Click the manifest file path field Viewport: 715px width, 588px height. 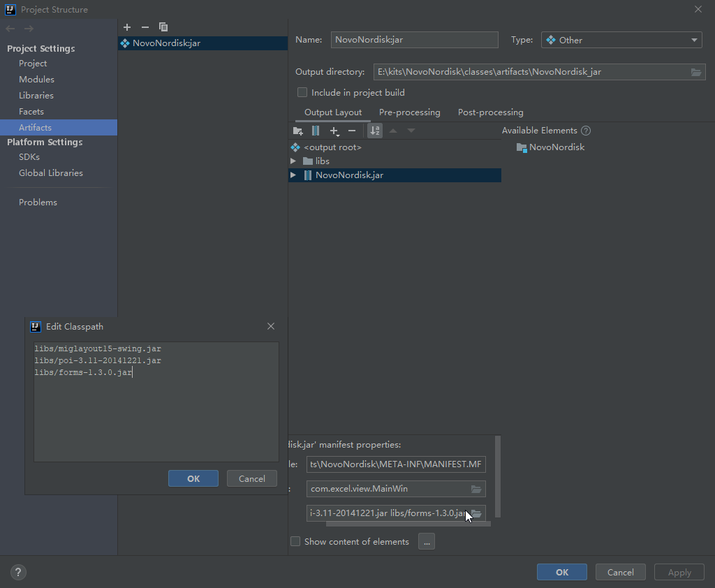click(x=396, y=464)
